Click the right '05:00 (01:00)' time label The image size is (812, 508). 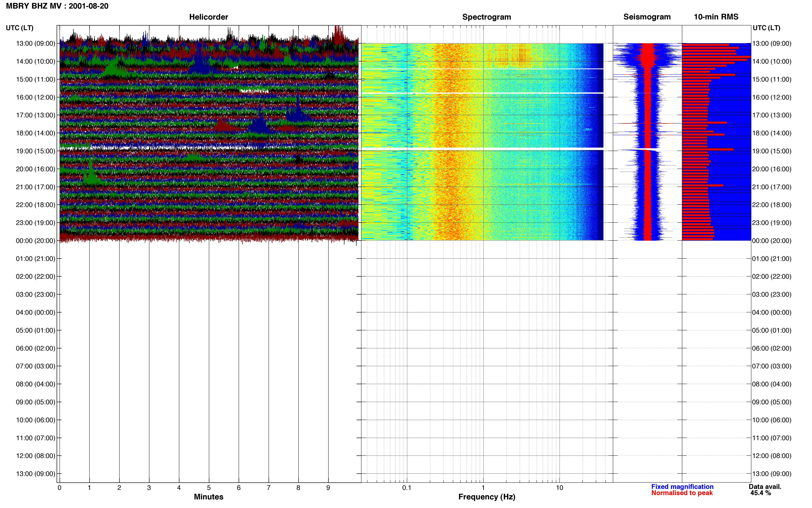click(772, 330)
